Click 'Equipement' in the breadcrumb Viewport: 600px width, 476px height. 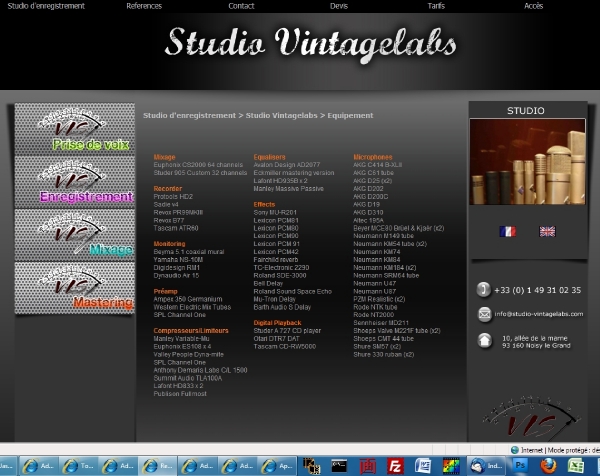tap(350, 115)
